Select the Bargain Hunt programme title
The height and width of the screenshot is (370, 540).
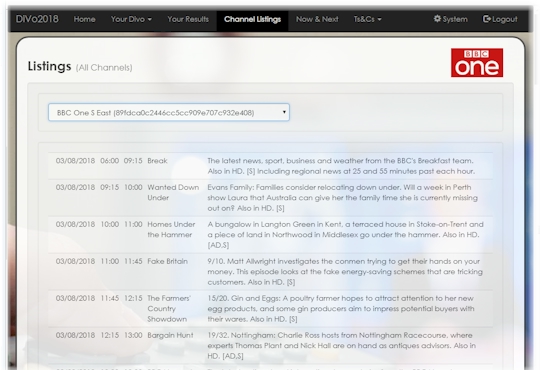[170, 336]
